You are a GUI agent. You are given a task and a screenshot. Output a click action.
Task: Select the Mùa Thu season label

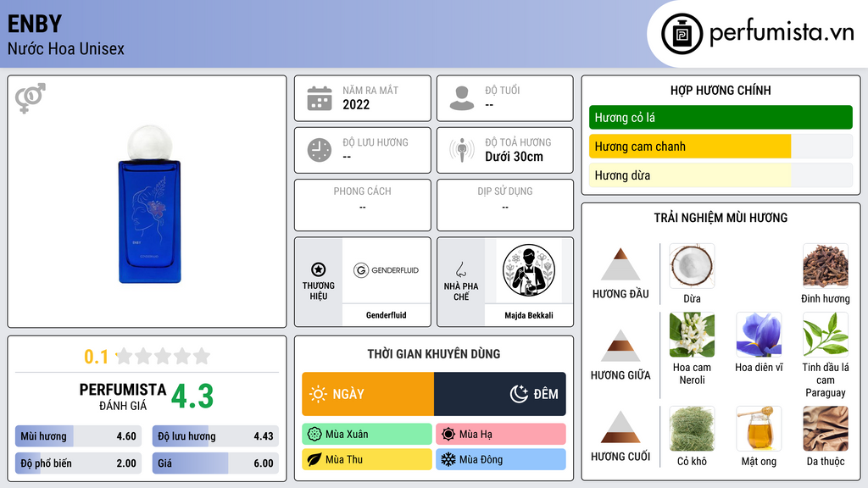[x=367, y=459]
